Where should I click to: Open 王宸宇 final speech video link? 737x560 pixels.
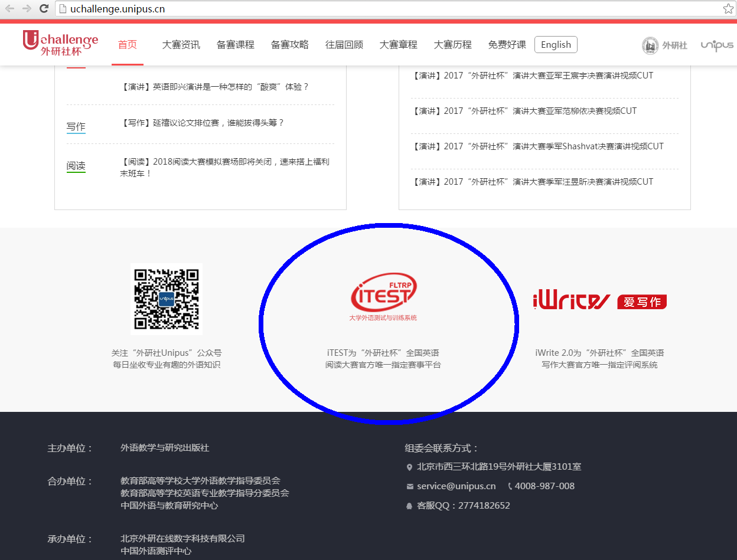point(532,76)
